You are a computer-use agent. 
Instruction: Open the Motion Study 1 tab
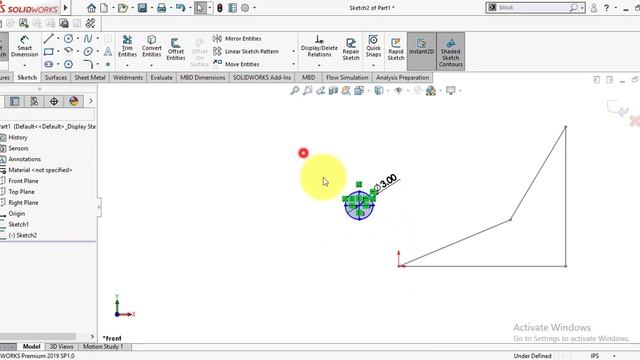click(x=103, y=347)
